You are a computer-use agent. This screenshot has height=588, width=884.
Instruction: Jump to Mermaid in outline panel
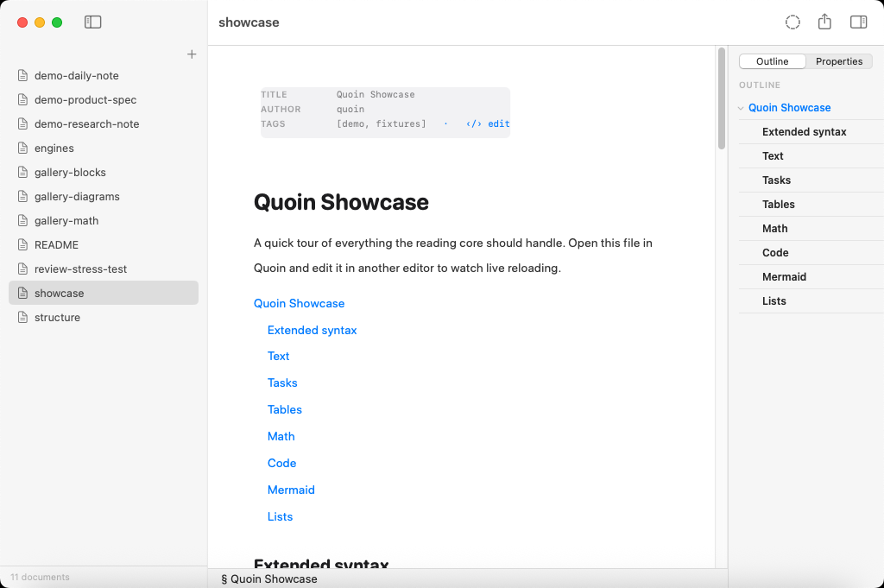[784, 277]
